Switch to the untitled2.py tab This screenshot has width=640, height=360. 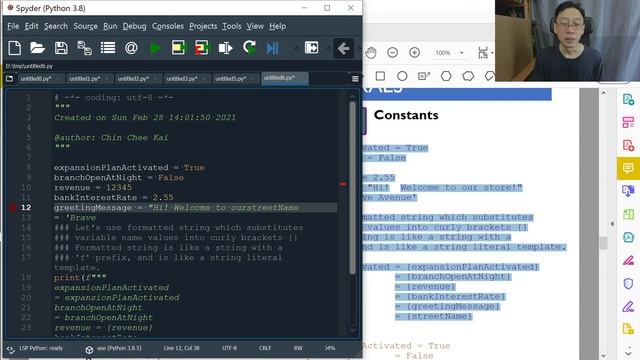click(138, 79)
